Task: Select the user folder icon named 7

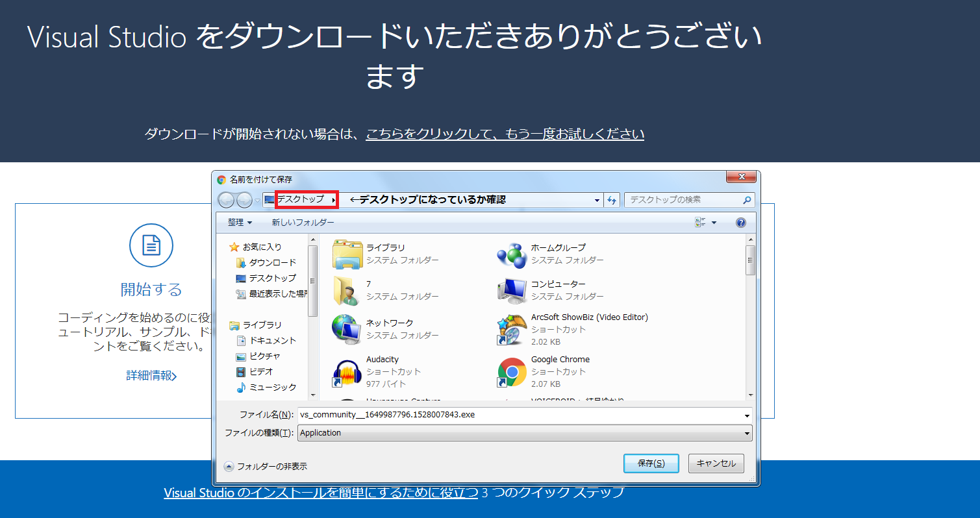Action: 347,290
